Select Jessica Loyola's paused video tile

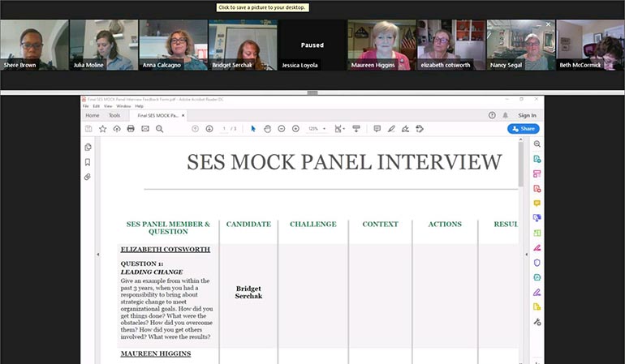pos(312,45)
